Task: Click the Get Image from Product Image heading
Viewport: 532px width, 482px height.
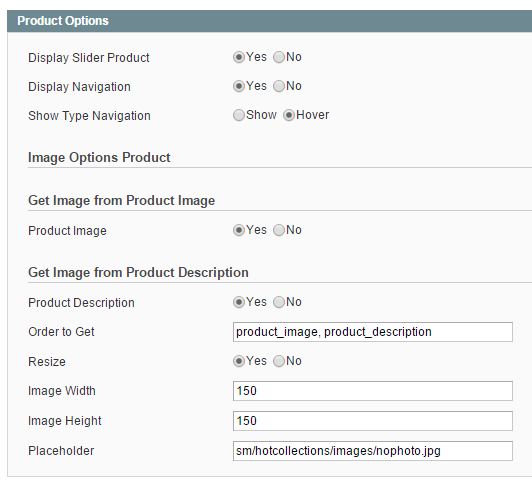Action: [121, 200]
